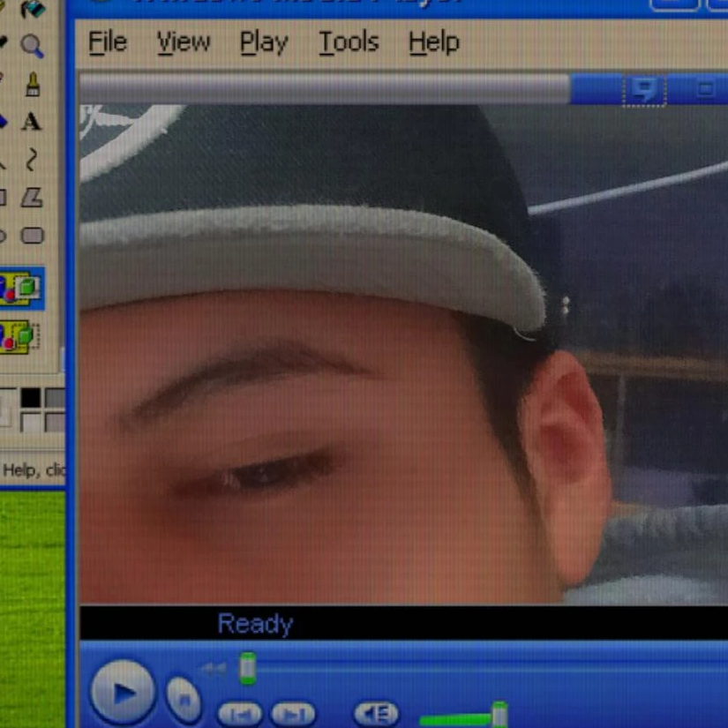This screenshot has height=728, width=728.
Task: Open the File menu
Action: click(108, 42)
